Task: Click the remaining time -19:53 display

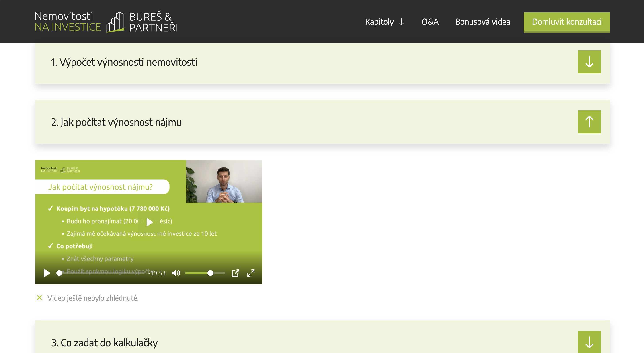Action: (x=157, y=273)
